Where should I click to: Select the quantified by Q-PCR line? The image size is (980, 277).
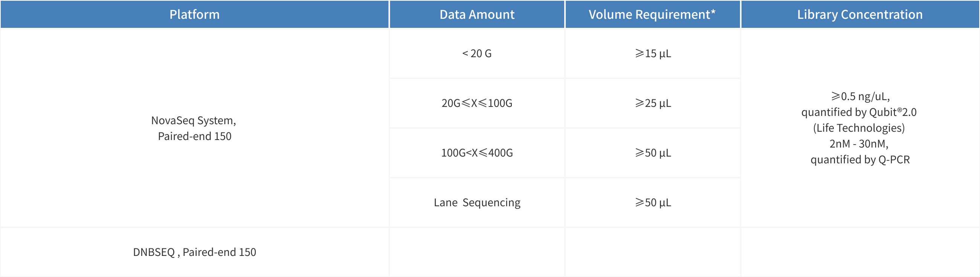(x=860, y=160)
